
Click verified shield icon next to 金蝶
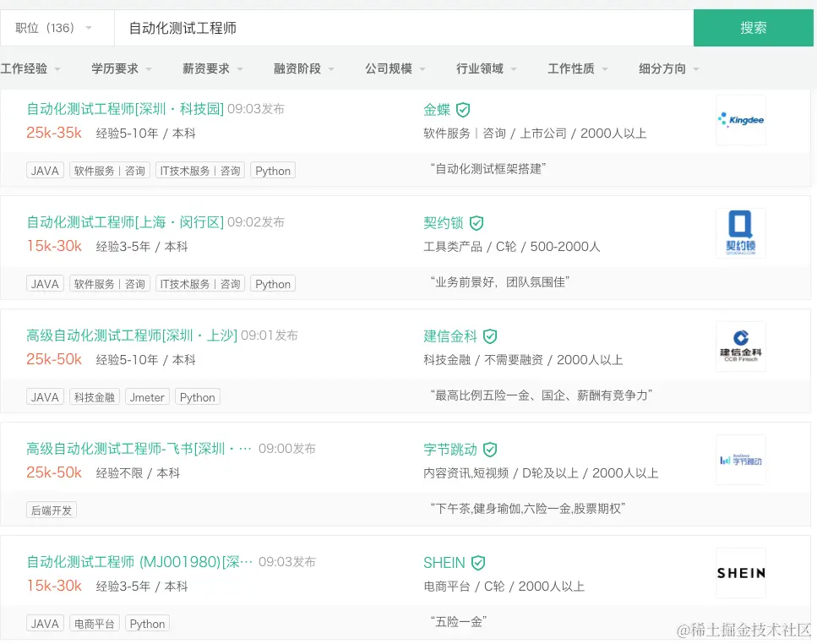[x=463, y=110]
